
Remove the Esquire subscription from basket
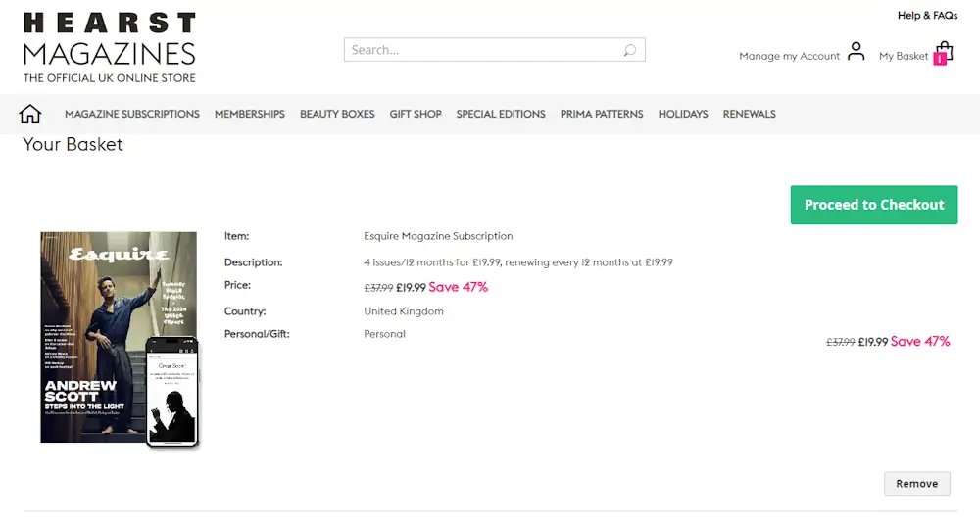click(917, 483)
